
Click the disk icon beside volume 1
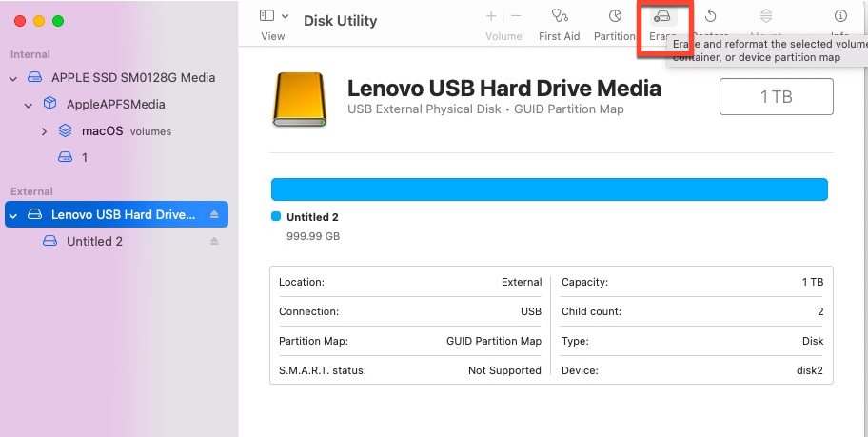[66, 157]
